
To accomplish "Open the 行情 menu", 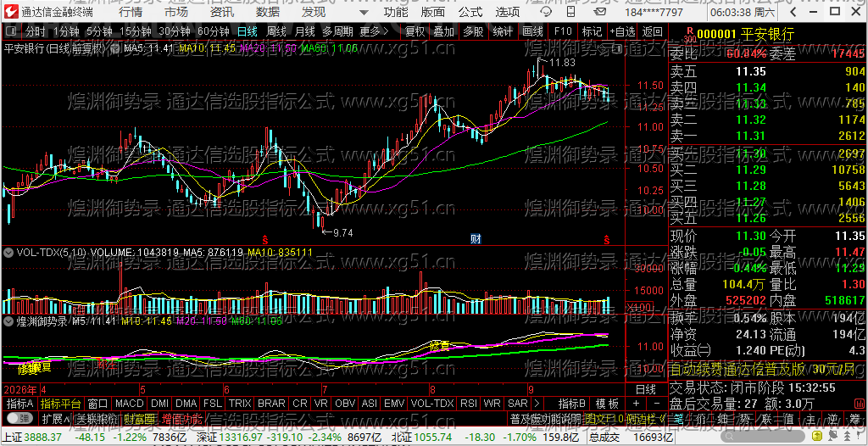I will (x=130, y=12).
